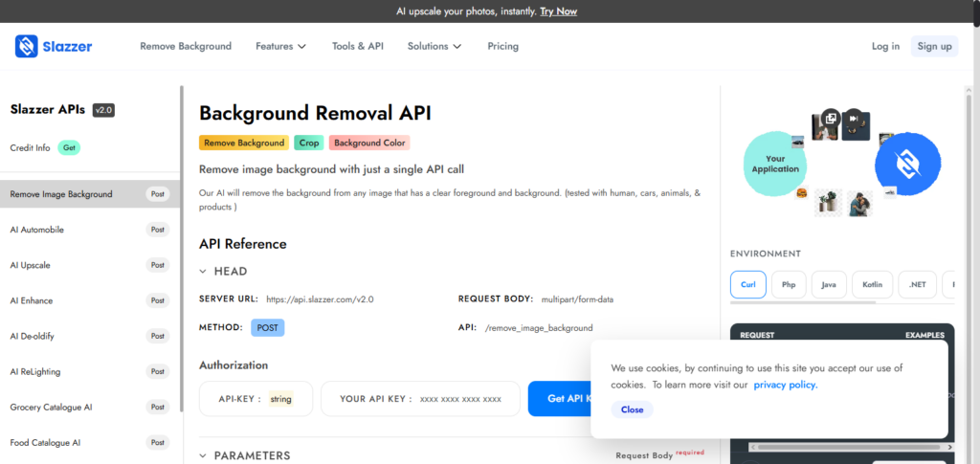Click the server URL https://api.slazzer.com/v2.0
This screenshot has height=464, width=980.
pos(320,299)
